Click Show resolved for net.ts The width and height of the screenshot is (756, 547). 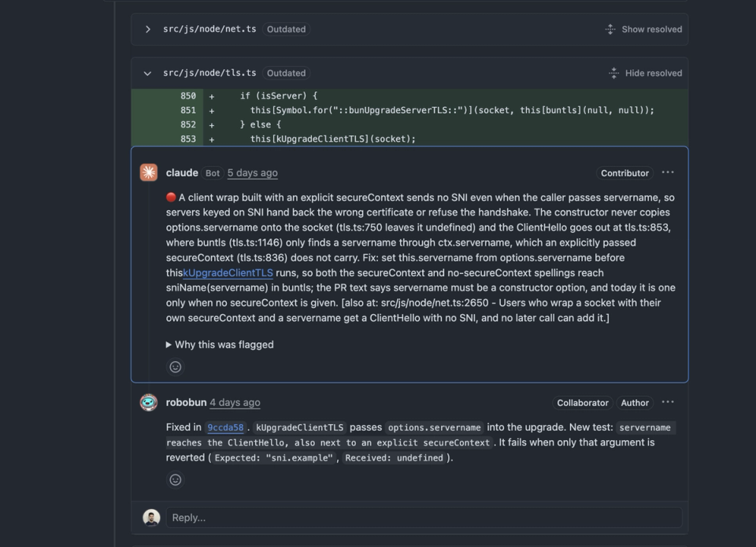pyautogui.click(x=651, y=29)
